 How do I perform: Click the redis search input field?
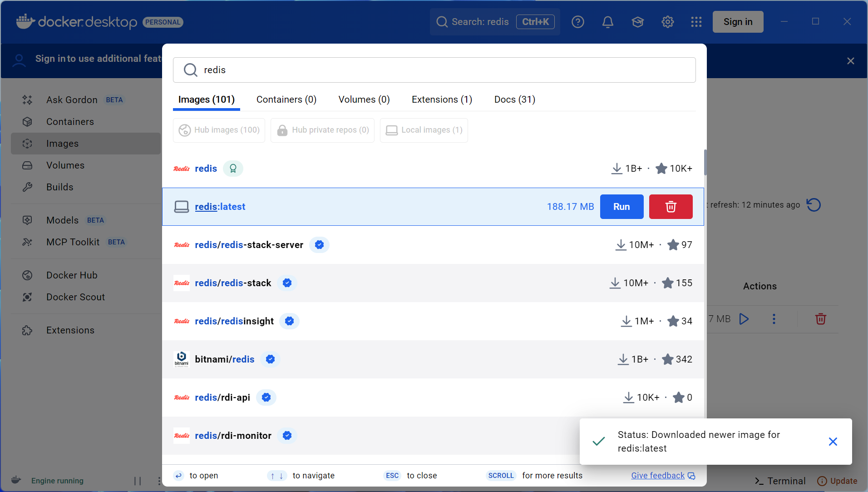(x=434, y=70)
